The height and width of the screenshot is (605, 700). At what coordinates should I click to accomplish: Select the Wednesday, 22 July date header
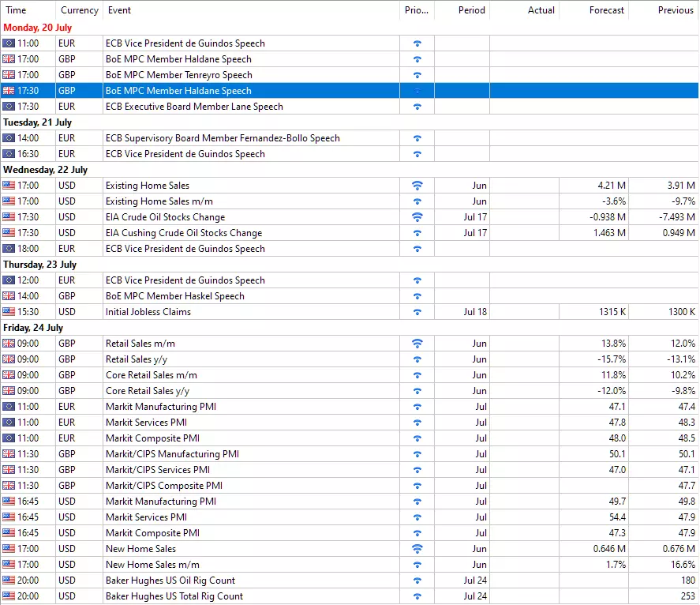(x=45, y=170)
